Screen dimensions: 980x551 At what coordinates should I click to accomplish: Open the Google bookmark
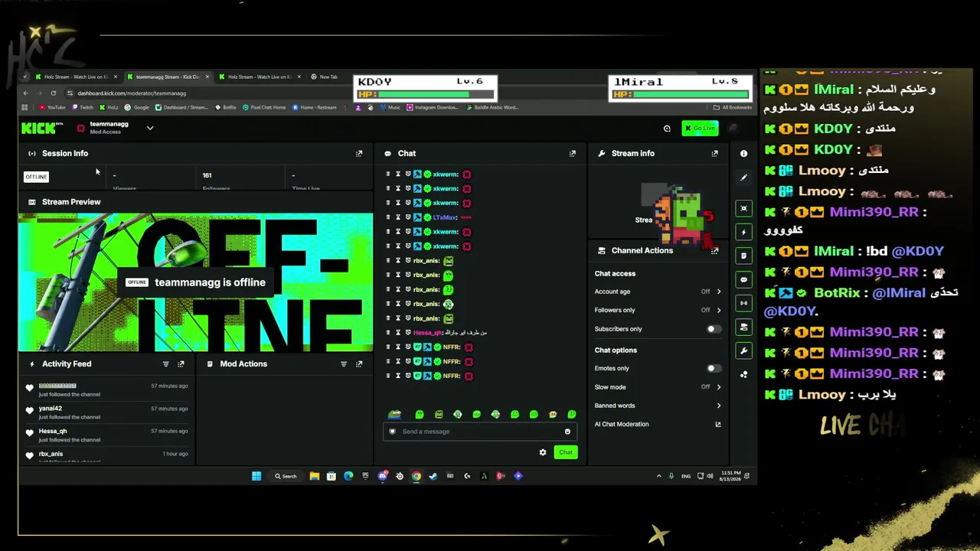[x=138, y=107]
